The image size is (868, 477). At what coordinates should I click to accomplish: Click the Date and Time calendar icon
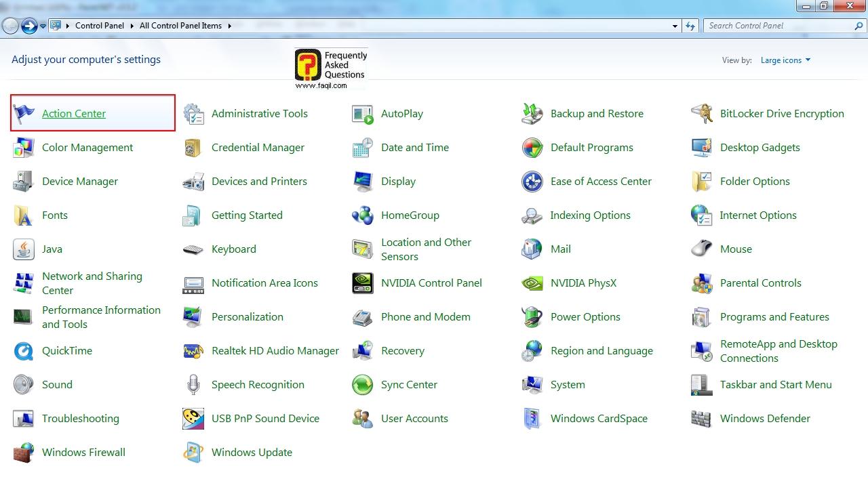(363, 148)
